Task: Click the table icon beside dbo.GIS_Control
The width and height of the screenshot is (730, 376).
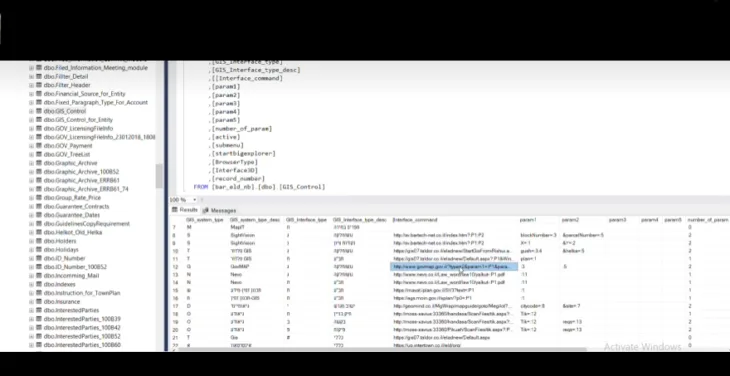Action: (x=39, y=111)
